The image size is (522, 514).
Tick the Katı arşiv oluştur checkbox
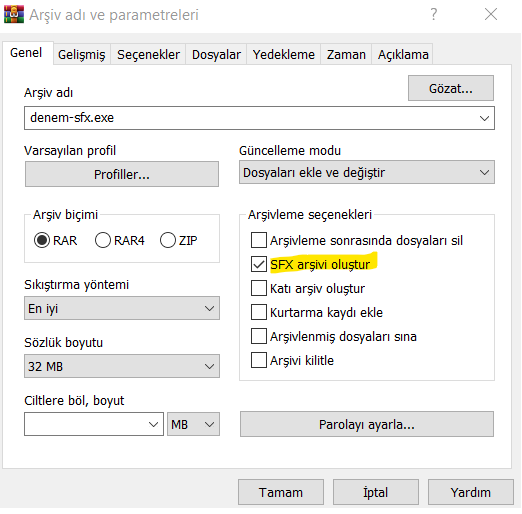click(x=259, y=288)
